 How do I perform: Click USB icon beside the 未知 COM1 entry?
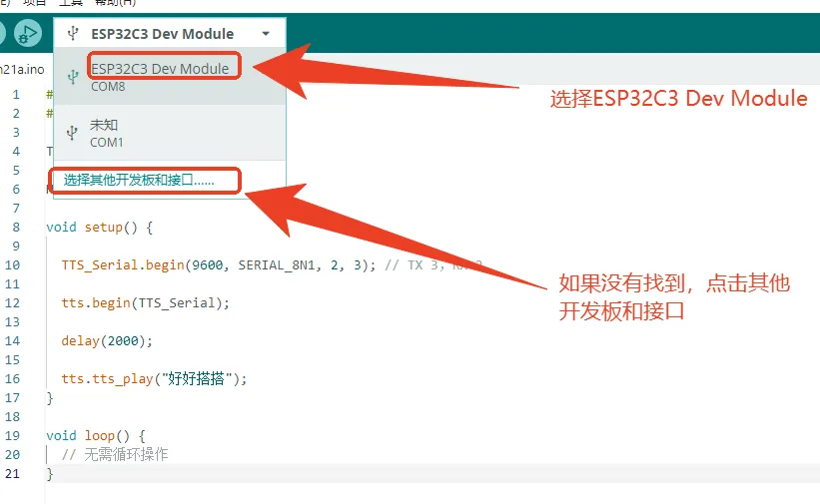(x=72, y=133)
